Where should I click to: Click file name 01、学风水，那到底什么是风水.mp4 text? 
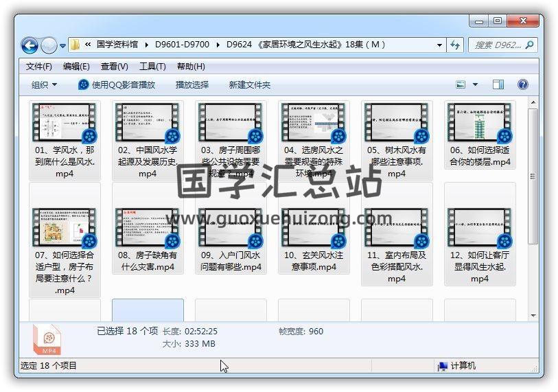pos(65,161)
